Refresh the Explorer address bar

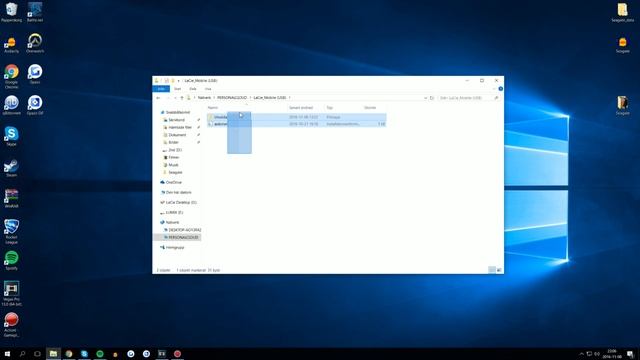[x=432, y=98]
